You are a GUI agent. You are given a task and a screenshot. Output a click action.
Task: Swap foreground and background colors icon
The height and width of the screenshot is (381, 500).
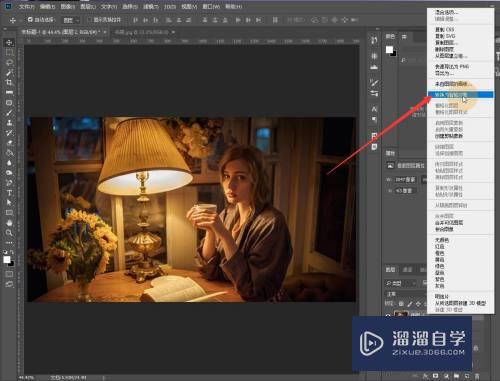(x=12, y=252)
